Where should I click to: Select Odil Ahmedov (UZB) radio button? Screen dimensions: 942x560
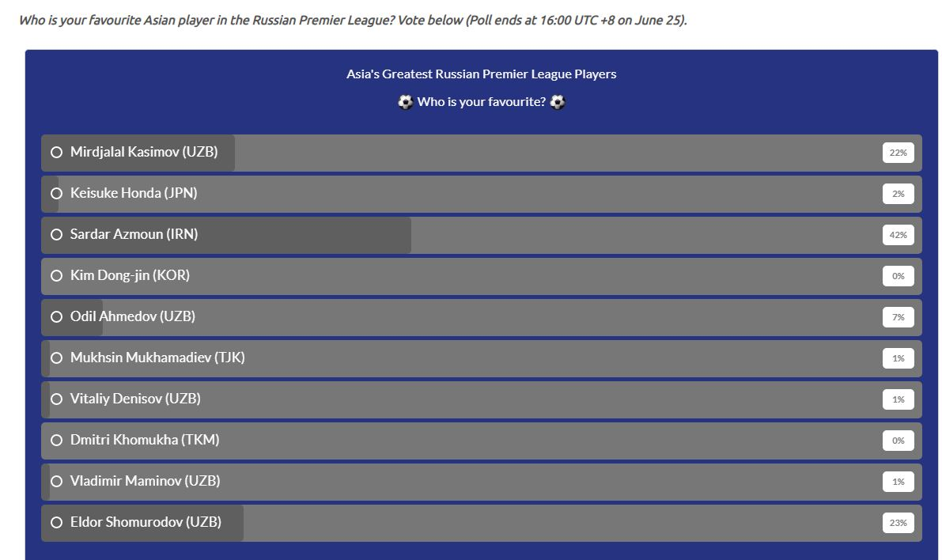(x=56, y=317)
